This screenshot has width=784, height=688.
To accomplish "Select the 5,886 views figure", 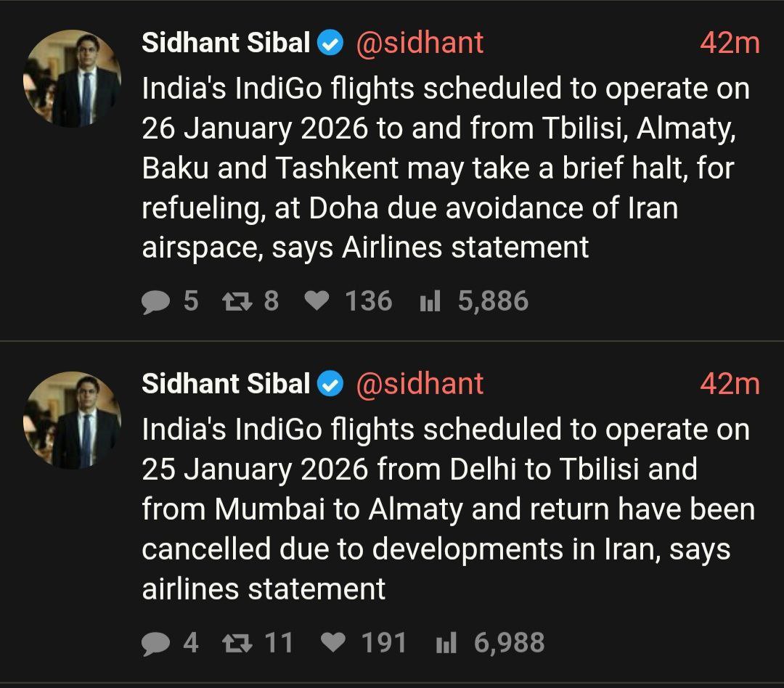I will coord(493,301).
